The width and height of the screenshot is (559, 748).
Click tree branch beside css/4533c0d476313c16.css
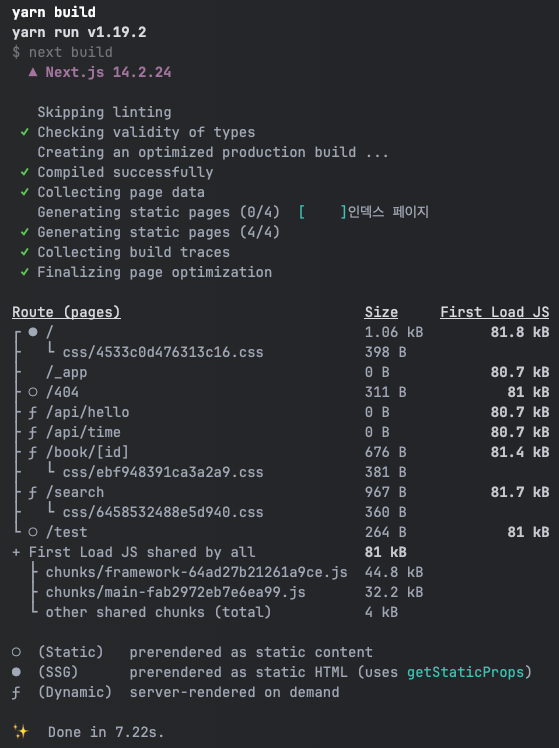pyautogui.click(x=50, y=350)
